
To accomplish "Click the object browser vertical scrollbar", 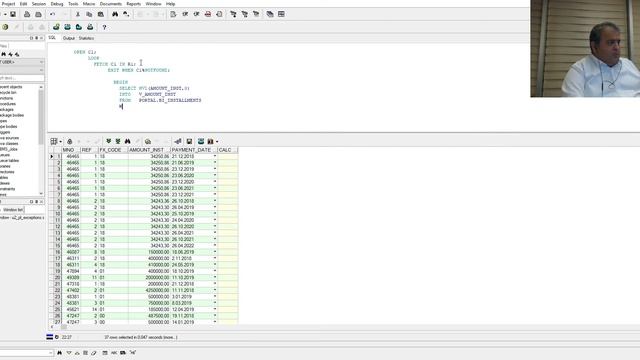I will pyautogui.click(x=41, y=140).
